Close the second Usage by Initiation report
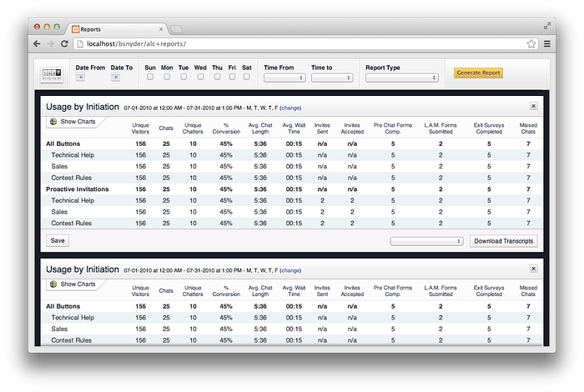584x392 pixels. tap(533, 269)
